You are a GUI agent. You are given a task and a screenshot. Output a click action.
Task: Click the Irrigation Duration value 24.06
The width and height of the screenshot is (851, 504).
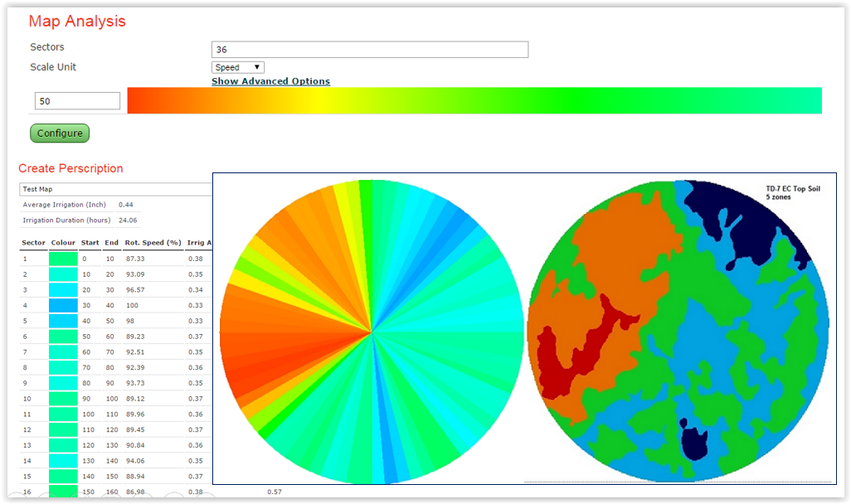tap(128, 220)
